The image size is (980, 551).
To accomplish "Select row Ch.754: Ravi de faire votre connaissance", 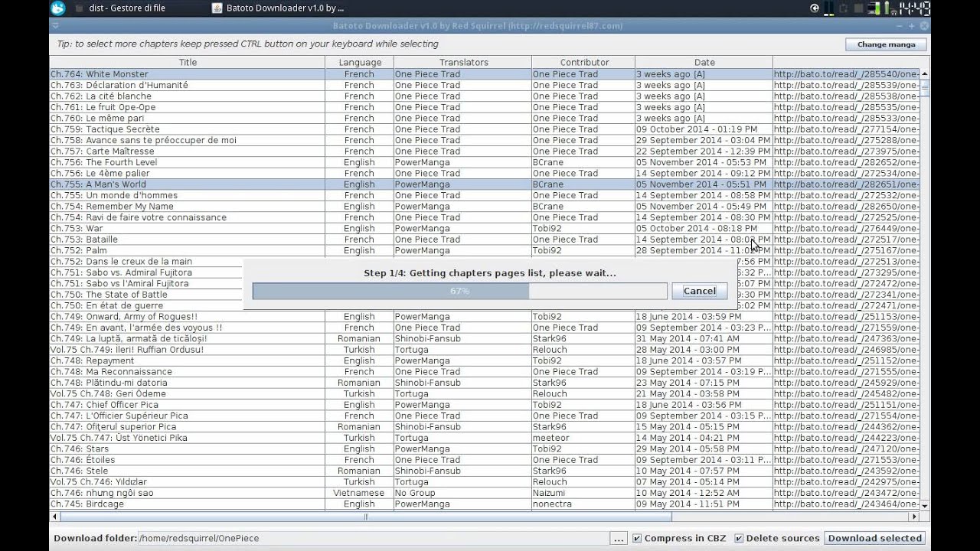I will [485, 217].
